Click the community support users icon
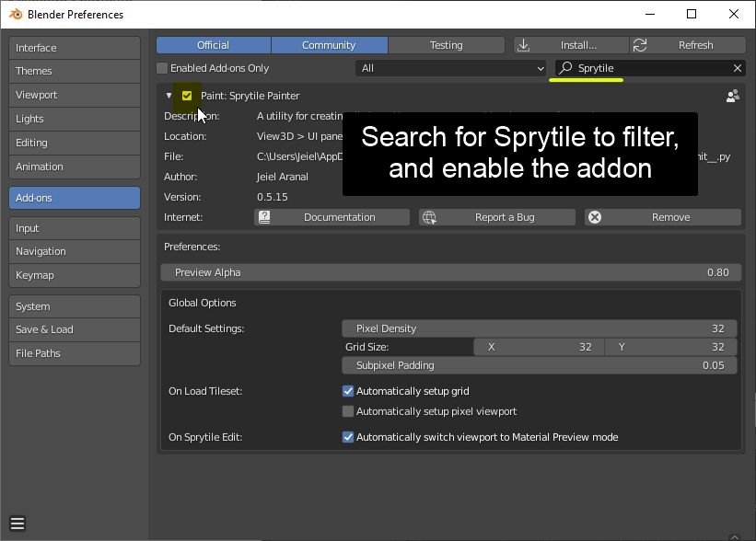 click(x=733, y=96)
